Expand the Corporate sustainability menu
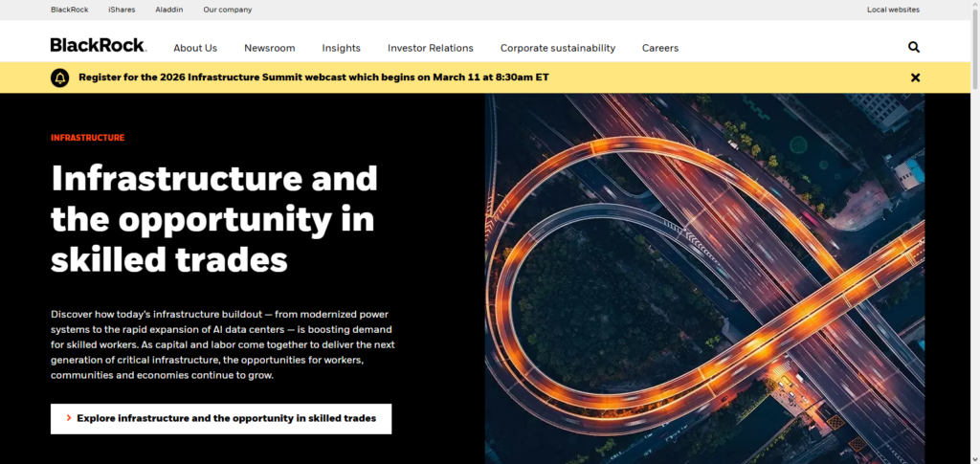 [x=557, y=48]
